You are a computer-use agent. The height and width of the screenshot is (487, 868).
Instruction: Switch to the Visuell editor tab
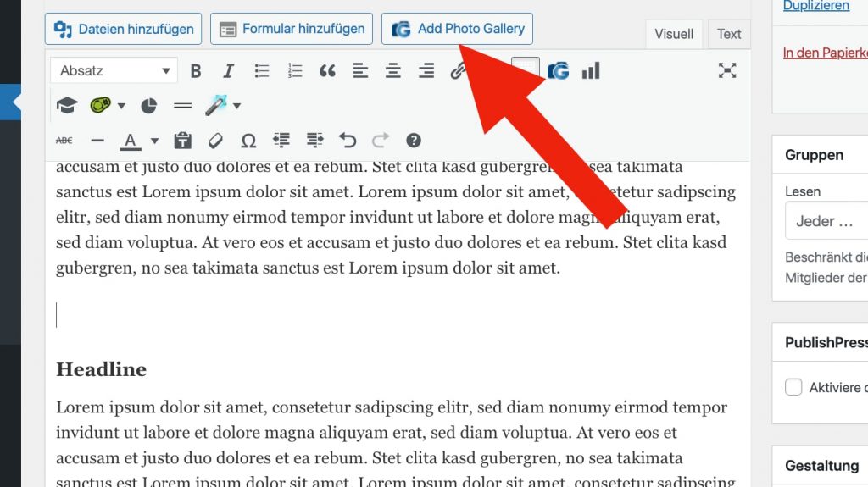(674, 34)
